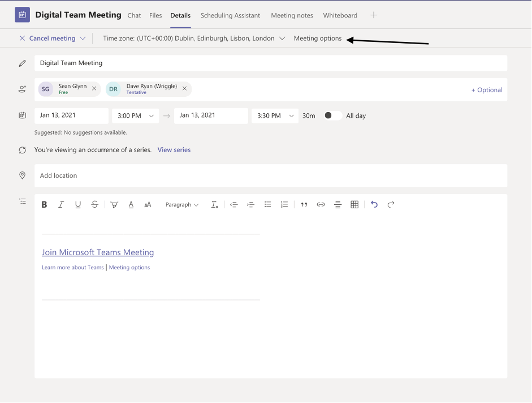This screenshot has height=403, width=532.
Task: Underline the selected description text
Action: coord(77,204)
